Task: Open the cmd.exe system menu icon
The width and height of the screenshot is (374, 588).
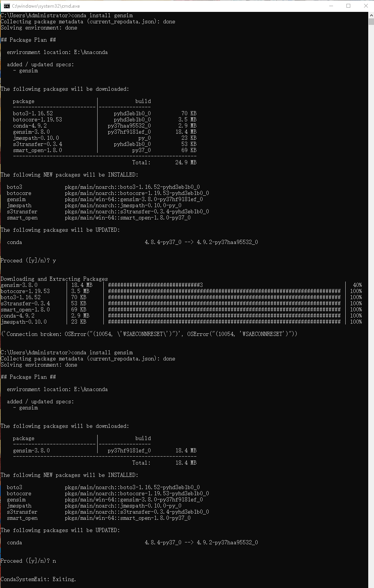Action: click(x=7, y=6)
